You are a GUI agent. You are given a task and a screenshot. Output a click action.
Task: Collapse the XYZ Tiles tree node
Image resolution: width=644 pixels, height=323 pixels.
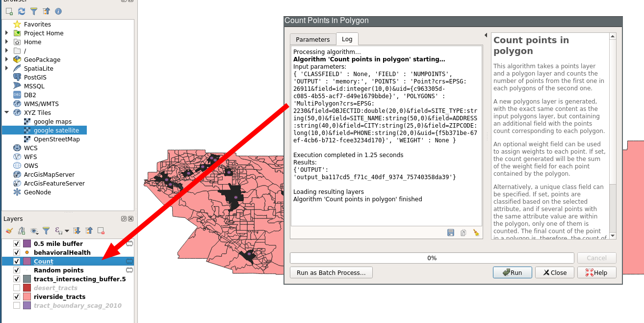[x=6, y=112]
